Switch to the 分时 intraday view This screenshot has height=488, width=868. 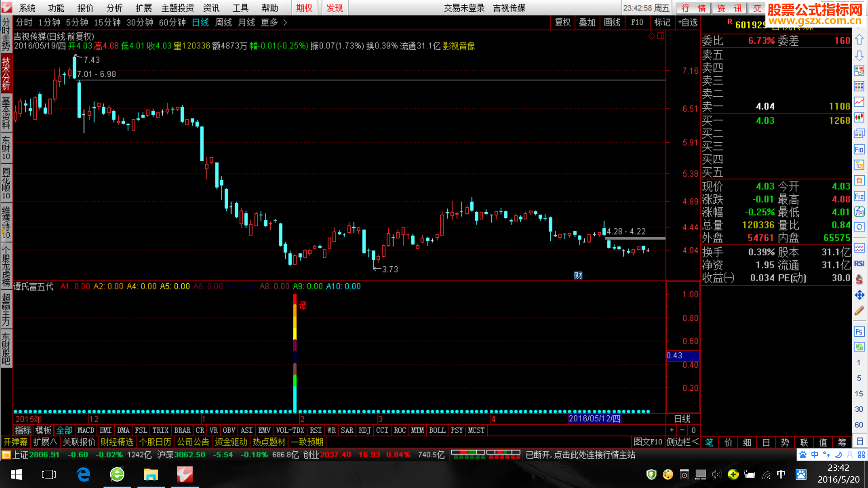(x=24, y=23)
